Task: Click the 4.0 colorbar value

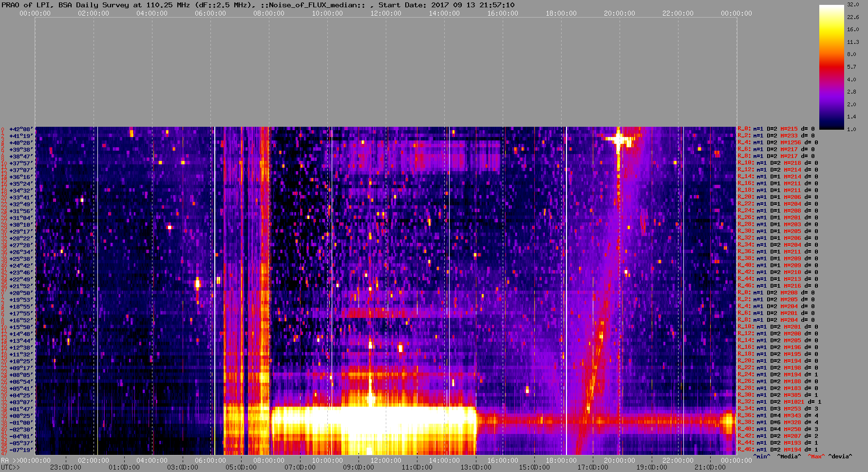Action: (x=851, y=79)
